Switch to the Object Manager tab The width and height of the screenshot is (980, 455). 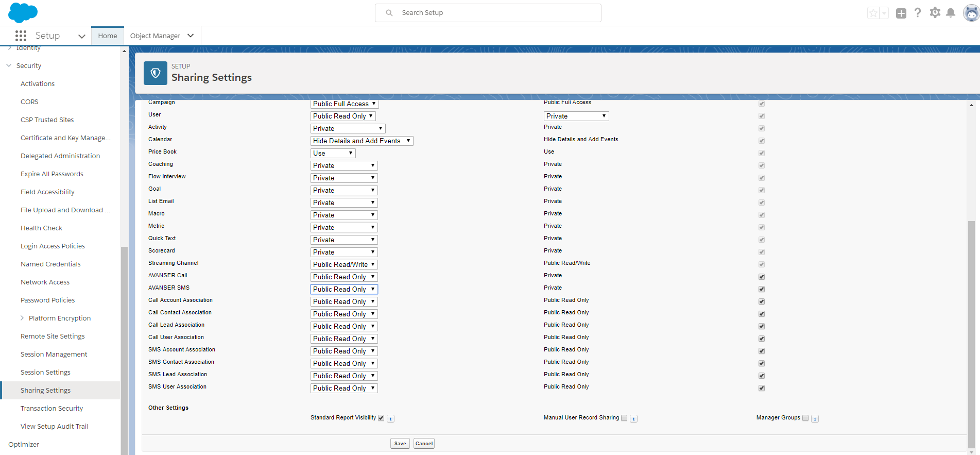(x=155, y=36)
